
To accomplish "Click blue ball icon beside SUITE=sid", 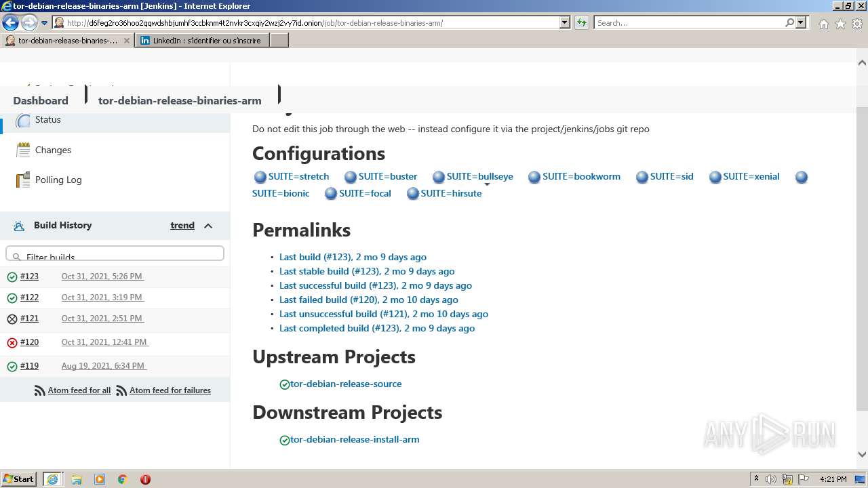I will point(642,177).
